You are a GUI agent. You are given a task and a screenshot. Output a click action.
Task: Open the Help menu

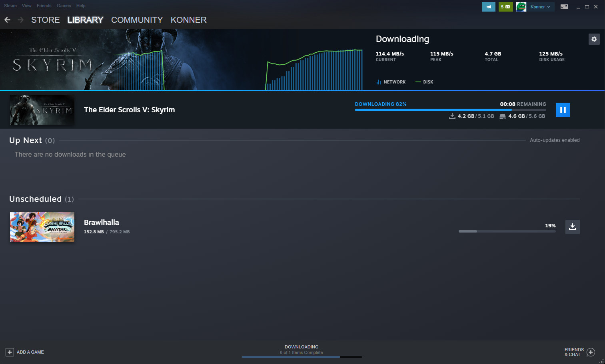point(81,6)
